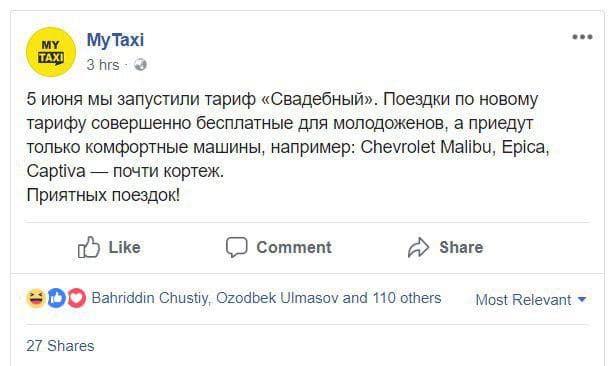Image resolution: width=613 pixels, height=366 pixels.
Task: Open the three-dot post options menu
Action: click(x=582, y=37)
